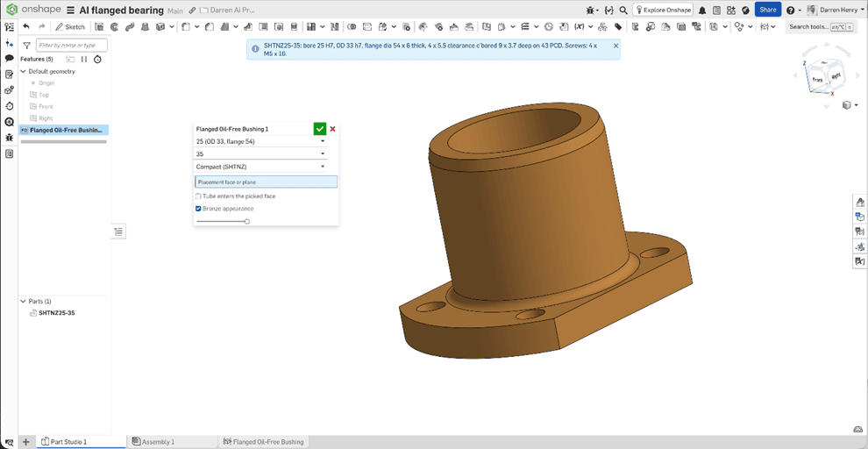This screenshot has width=868, height=449.
Task: Click the pause icon in Features header
Action: click(84, 59)
